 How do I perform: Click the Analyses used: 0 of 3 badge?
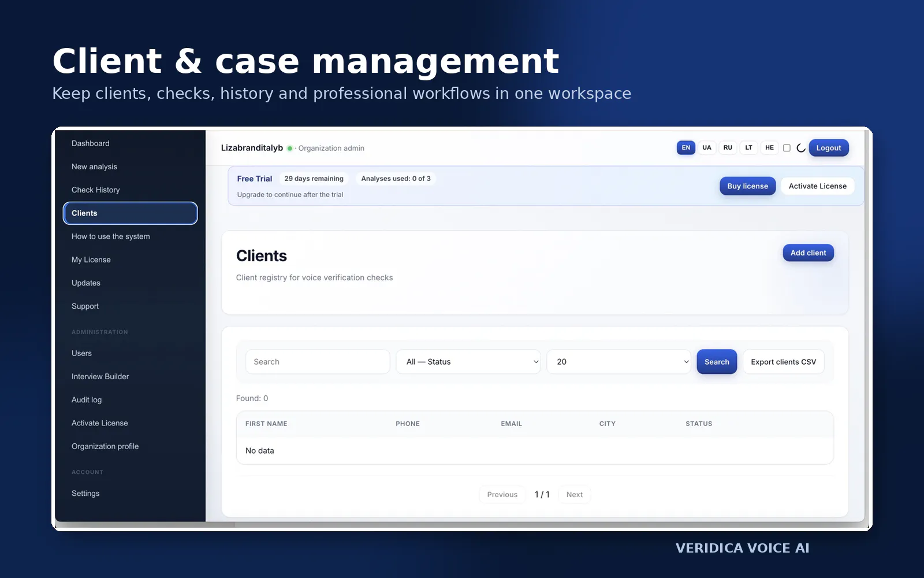coord(396,179)
